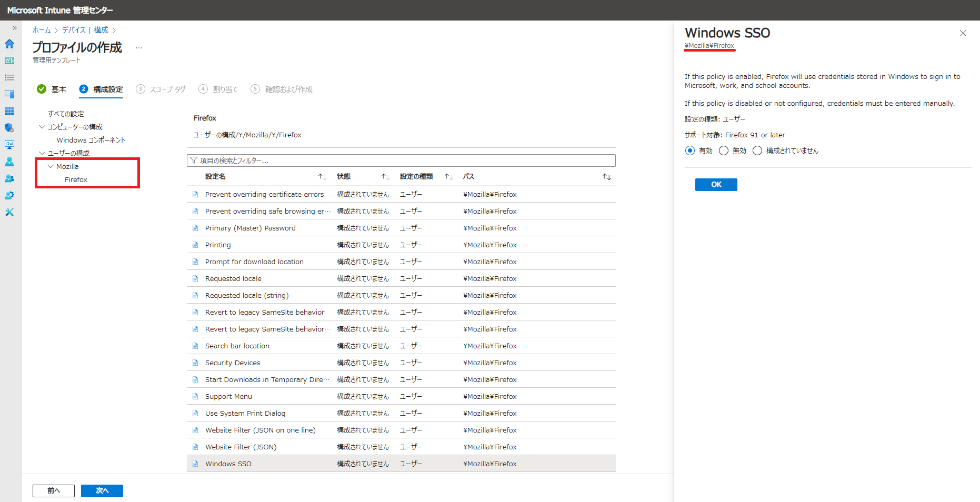The height and width of the screenshot is (502, 980).
Task: Open Revert to legacy SameSite behavior setting
Action: (x=401, y=312)
